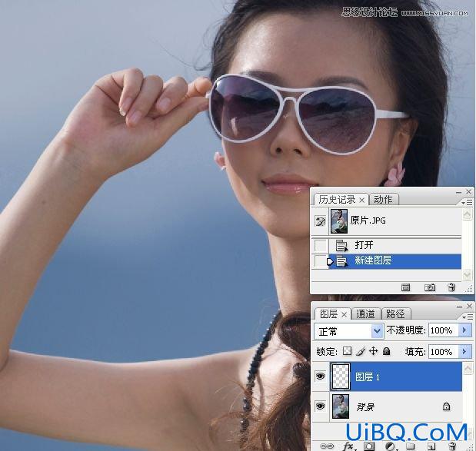The height and width of the screenshot is (451, 476).
Task: Close the 图层 tab with its x
Action: pyautogui.click(x=344, y=315)
